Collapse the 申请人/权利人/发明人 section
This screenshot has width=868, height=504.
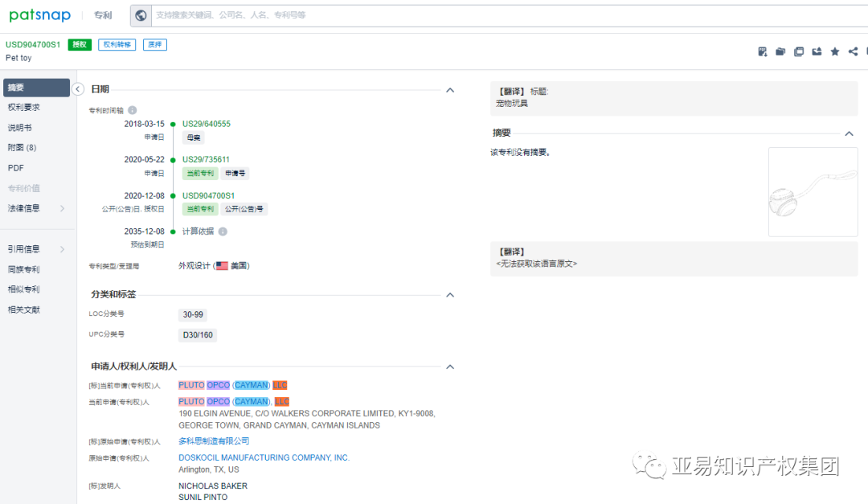(450, 367)
